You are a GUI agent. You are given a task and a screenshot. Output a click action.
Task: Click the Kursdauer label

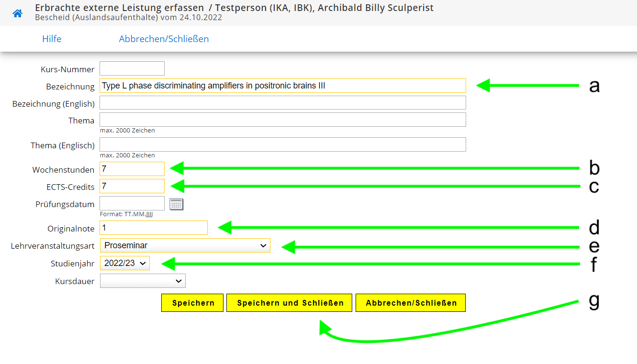click(x=75, y=281)
